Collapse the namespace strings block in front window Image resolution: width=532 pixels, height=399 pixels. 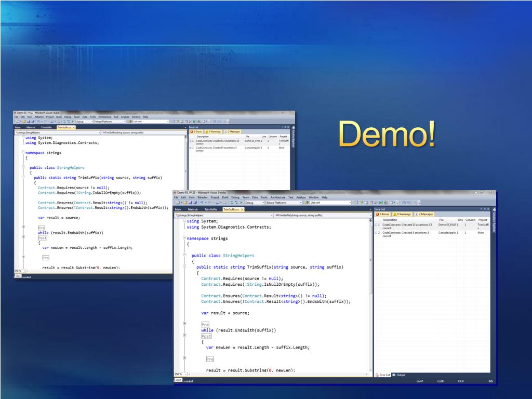pyautogui.click(x=184, y=238)
